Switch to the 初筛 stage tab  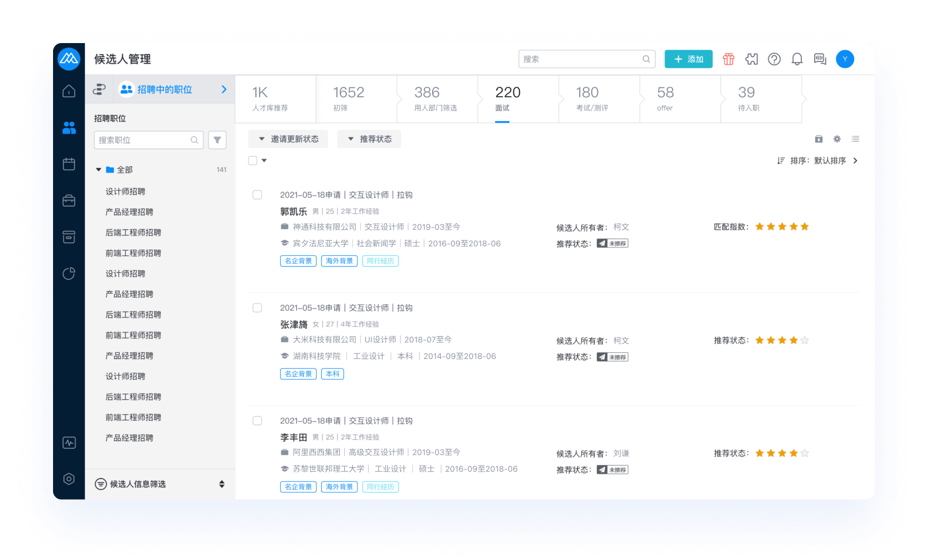pyautogui.click(x=348, y=99)
